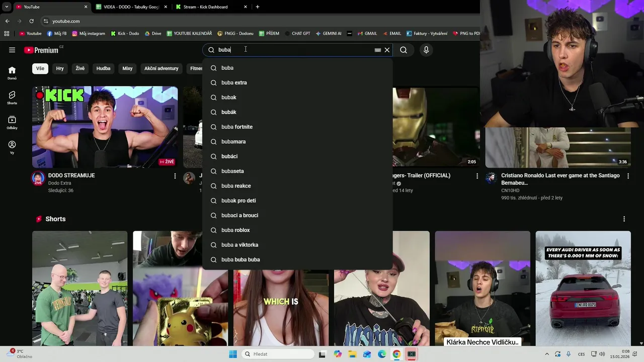Open Shorts in the sidebar
Viewport: 644px width, 362px height.
[x=12, y=98]
